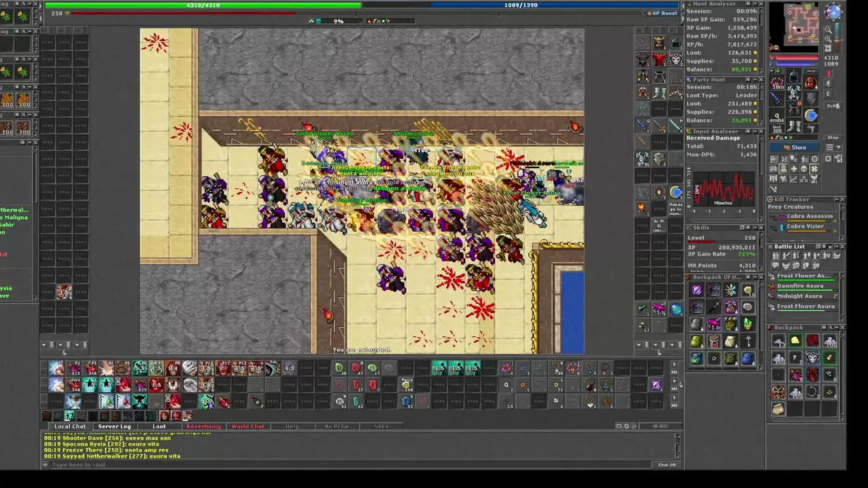Click the compass globe beside the minimap
This screenshot has width=868, height=488.
833,12
